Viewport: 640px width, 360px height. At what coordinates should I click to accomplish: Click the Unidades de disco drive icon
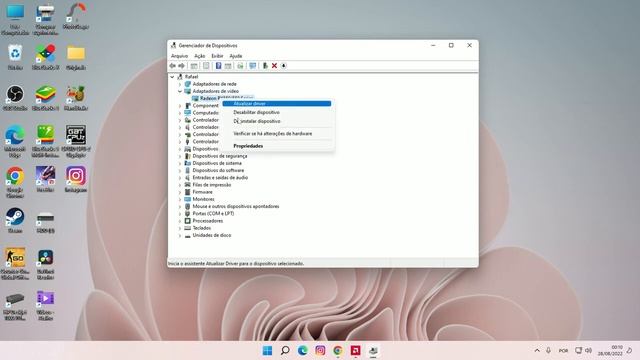pos(188,236)
